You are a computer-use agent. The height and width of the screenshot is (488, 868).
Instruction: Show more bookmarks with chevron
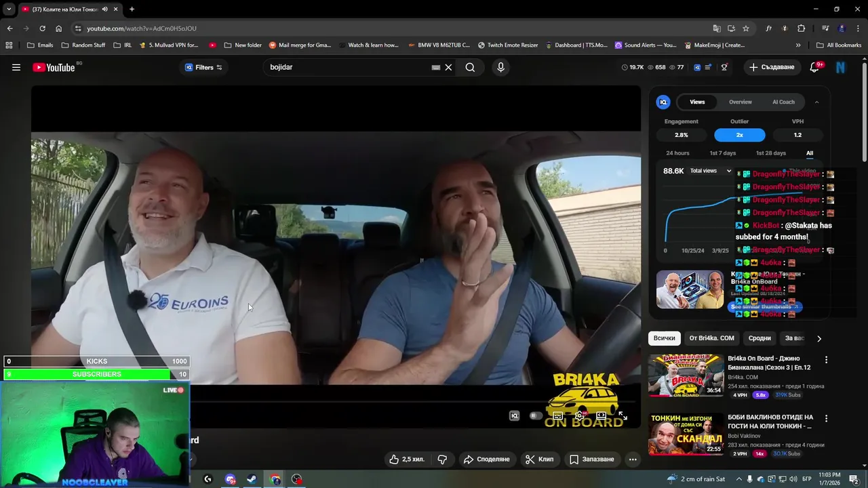798,45
